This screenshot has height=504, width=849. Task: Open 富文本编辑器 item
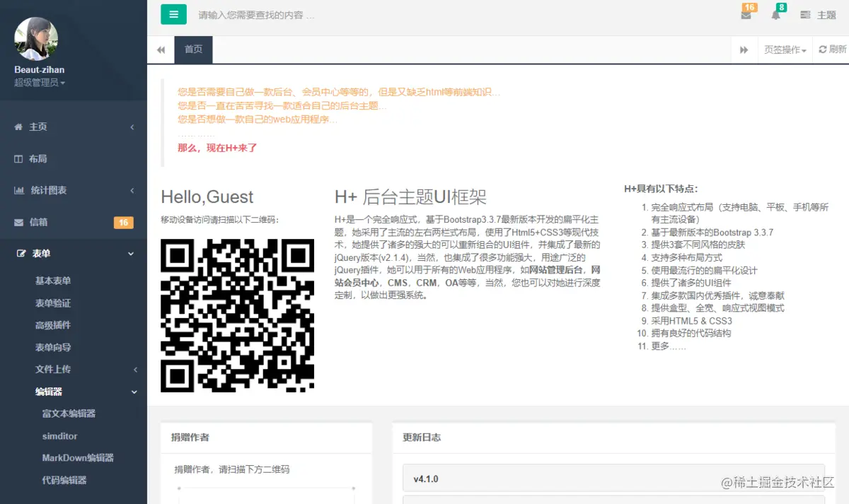[x=69, y=414]
